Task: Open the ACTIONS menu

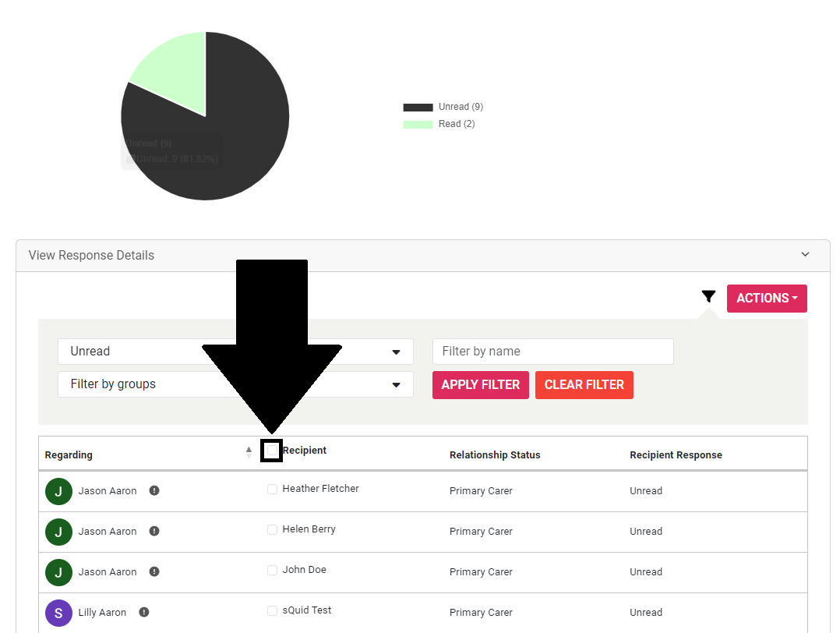Action: point(767,299)
